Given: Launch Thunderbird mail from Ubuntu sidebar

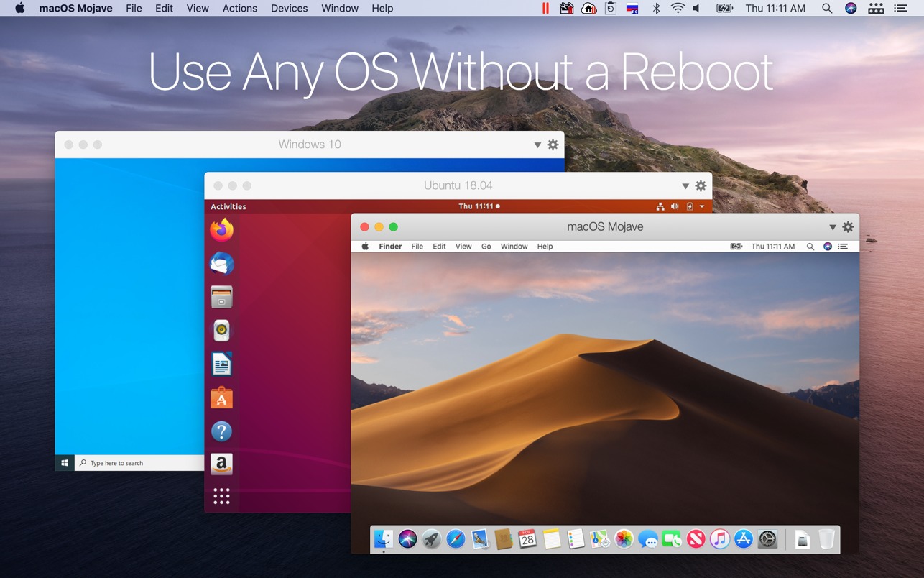Looking at the screenshot, I should [221, 264].
